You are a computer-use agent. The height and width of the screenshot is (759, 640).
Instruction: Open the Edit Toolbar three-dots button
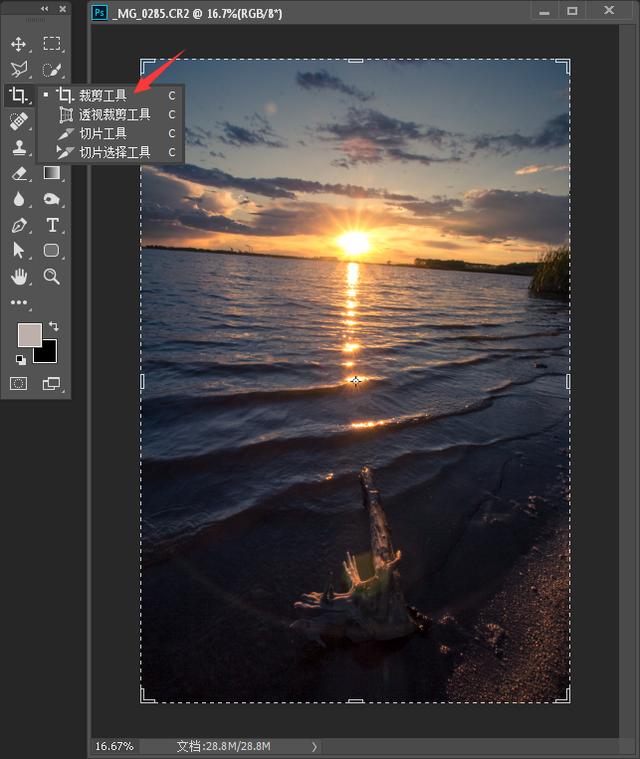18,302
